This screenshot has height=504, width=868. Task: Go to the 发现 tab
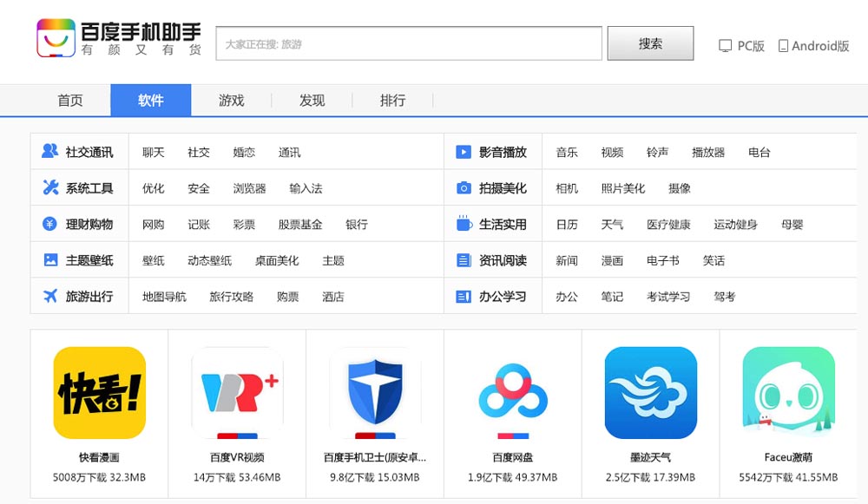(x=312, y=100)
